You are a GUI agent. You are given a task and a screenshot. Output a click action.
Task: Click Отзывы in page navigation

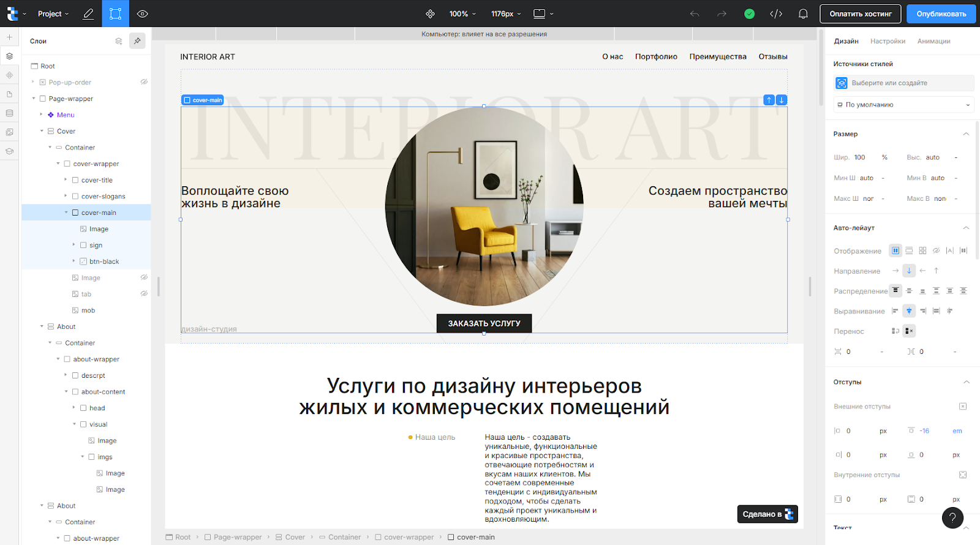(x=773, y=56)
